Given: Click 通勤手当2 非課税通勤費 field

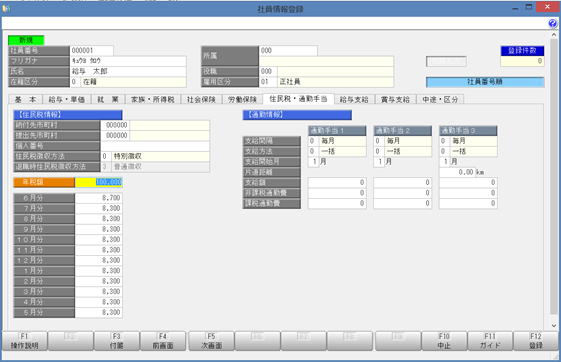Looking at the screenshot, I should pos(403,193).
